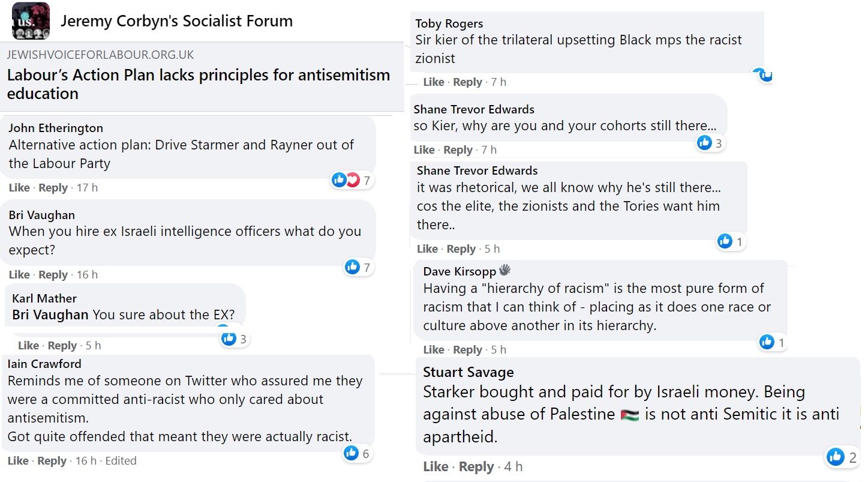Click the '17 h' timestamp on John Etherington's comment
Image resolution: width=868 pixels, height=482 pixels.
coord(87,188)
